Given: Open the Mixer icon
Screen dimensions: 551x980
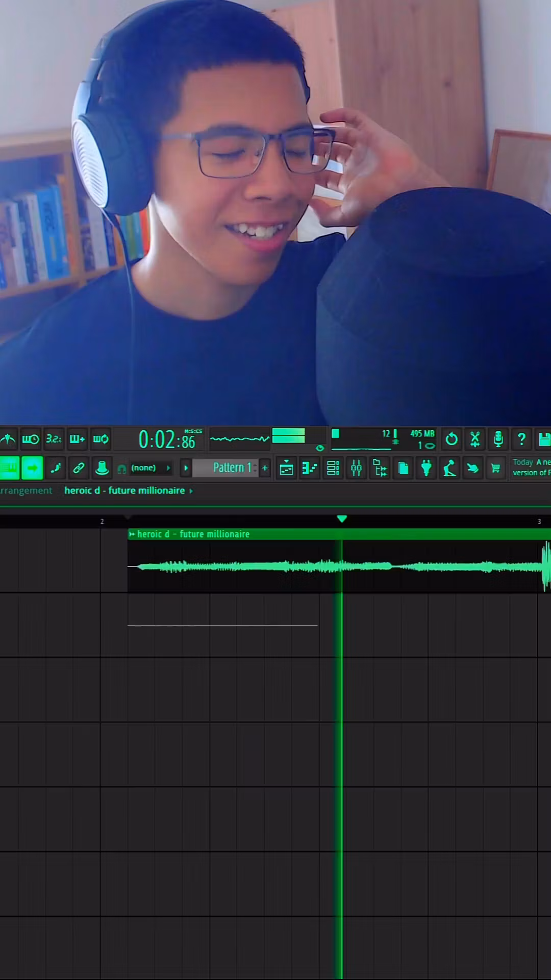Looking at the screenshot, I should tap(357, 468).
